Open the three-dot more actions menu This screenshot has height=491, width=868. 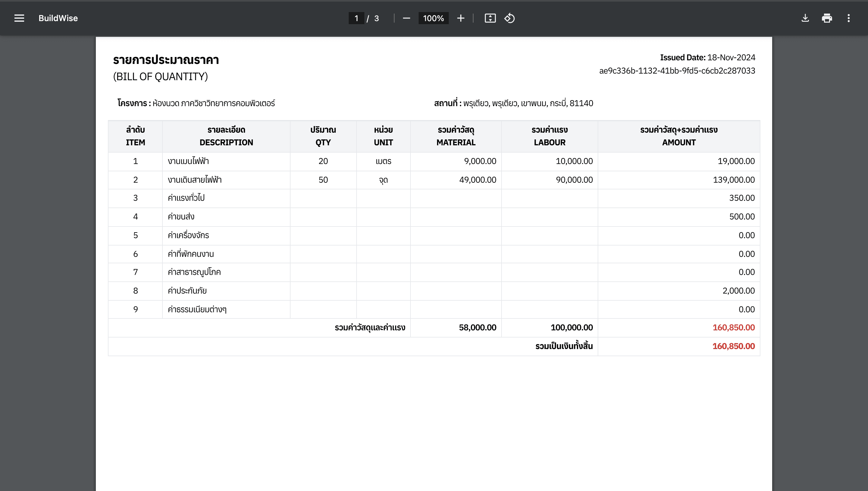(848, 18)
